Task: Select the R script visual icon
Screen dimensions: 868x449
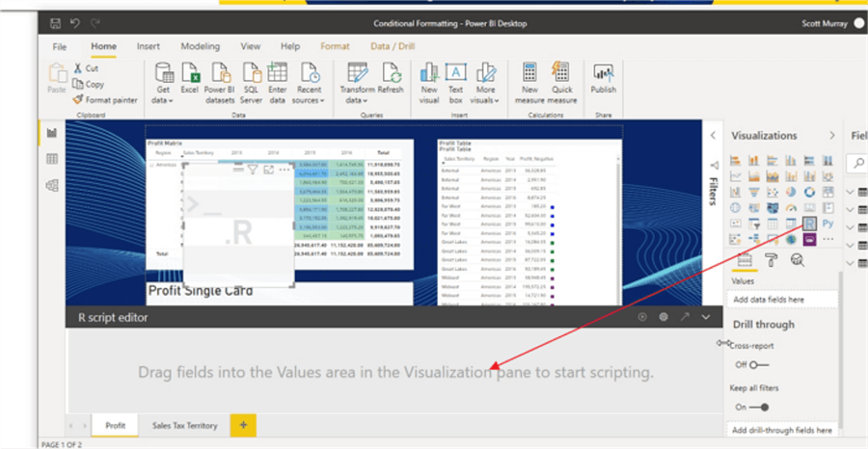Action: [x=809, y=224]
